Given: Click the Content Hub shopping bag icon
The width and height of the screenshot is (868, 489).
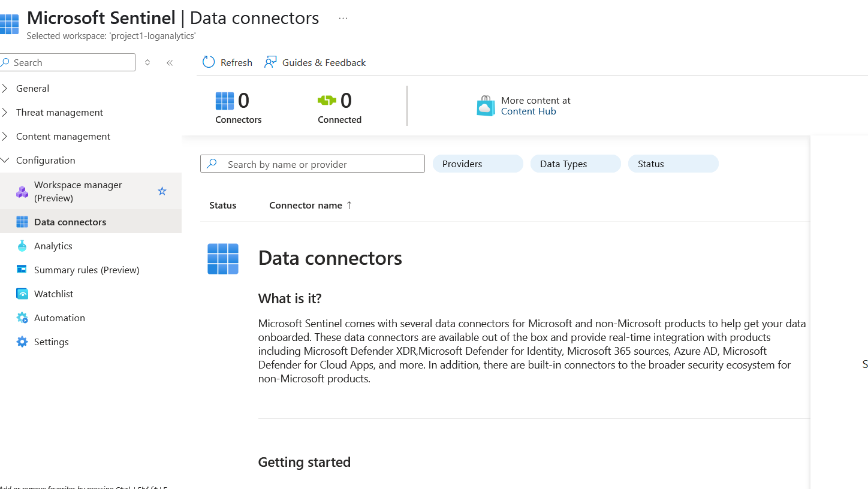Looking at the screenshot, I should 486,106.
